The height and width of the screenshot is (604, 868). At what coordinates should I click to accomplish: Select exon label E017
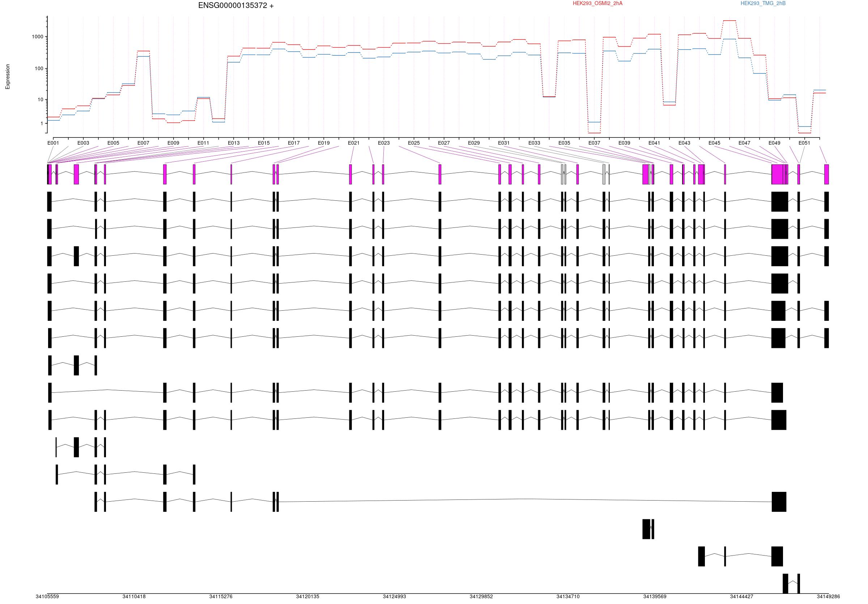click(x=294, y=143)
